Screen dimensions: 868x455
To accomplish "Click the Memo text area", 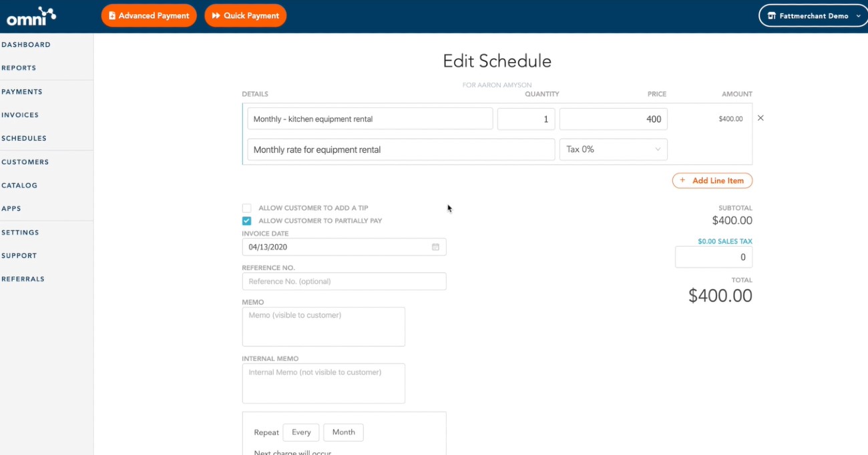I will (324, 327).
